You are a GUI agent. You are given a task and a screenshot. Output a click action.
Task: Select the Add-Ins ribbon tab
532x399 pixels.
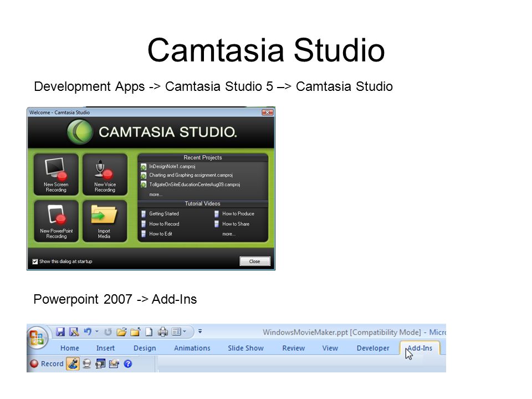[x=420, y=348]
